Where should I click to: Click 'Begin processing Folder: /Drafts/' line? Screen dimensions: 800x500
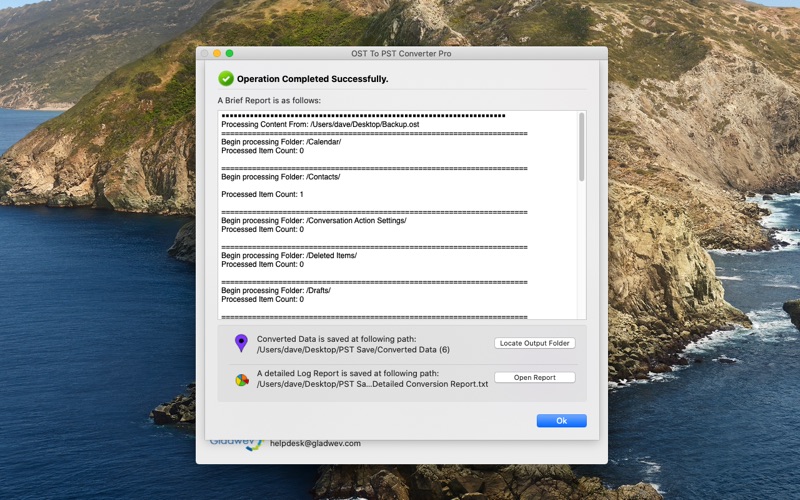click(x=276, y=290)
